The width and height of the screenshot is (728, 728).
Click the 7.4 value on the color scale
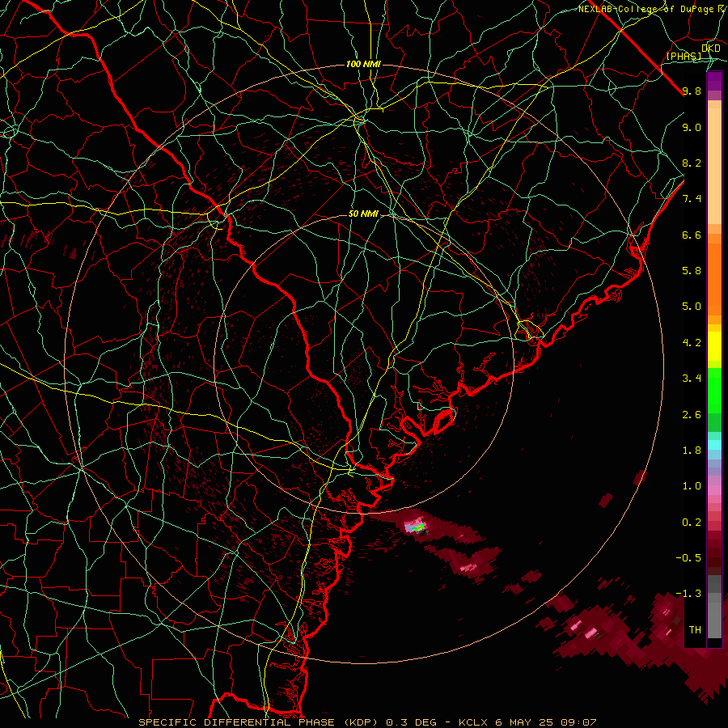[692, 199]
